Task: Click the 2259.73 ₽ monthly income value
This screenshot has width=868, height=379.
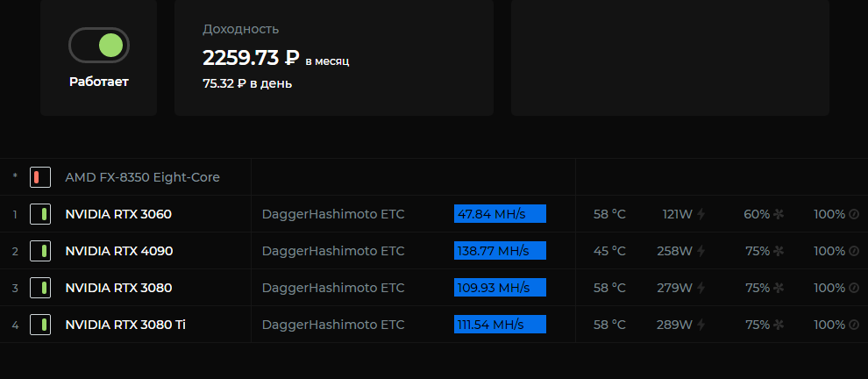Action: pos(251,58)
